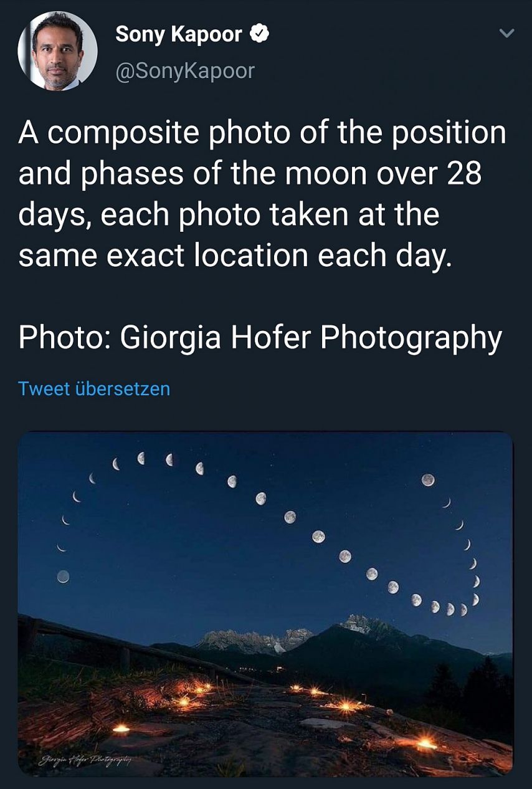
Task: Open Sony Kapoor's profile picture
Action: pyautogui.click(x=57, y=51)
